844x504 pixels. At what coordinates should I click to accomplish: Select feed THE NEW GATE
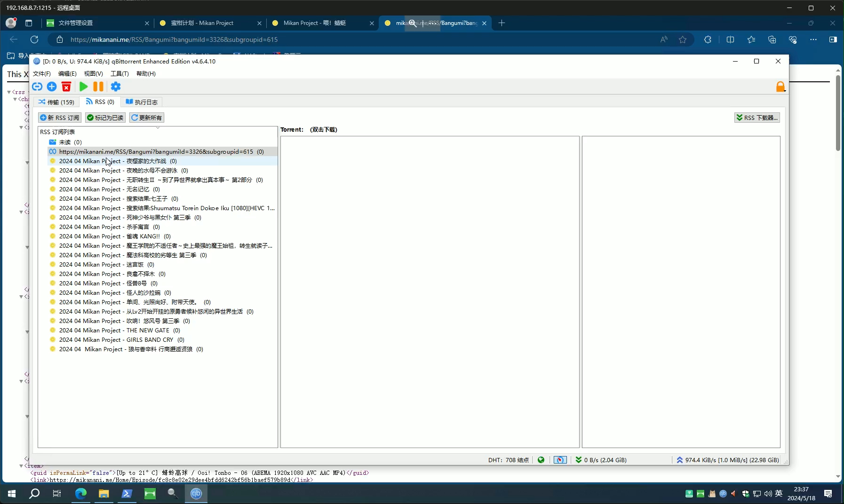pyautogui.click(x=162, y=330)
